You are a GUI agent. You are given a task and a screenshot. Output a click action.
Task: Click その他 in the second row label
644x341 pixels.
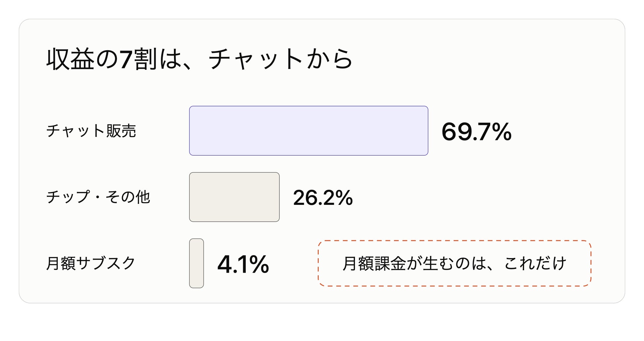point(128,197)
